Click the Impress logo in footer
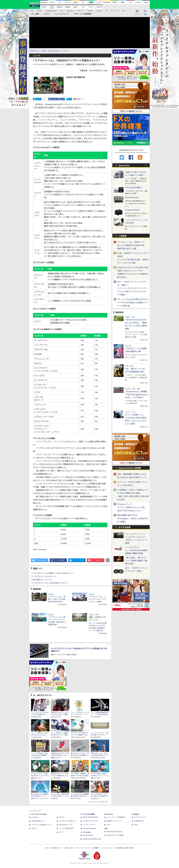The height and width of the screenshot is (868, 179). pos(84,856)
